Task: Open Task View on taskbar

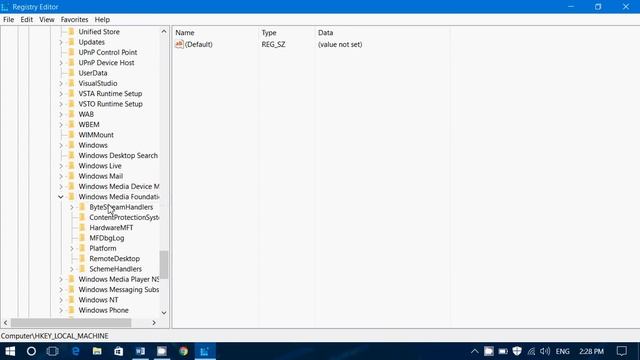Action: coord(53,351)
